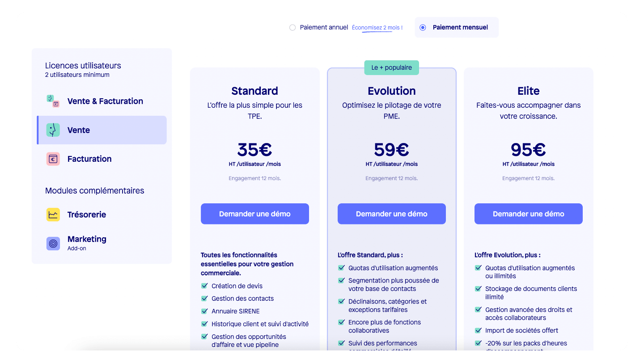644x362 pixels.
Task: Click checkmark beside Import de sociétés offert
Action: pyautogui.click(x=479, y=331)
